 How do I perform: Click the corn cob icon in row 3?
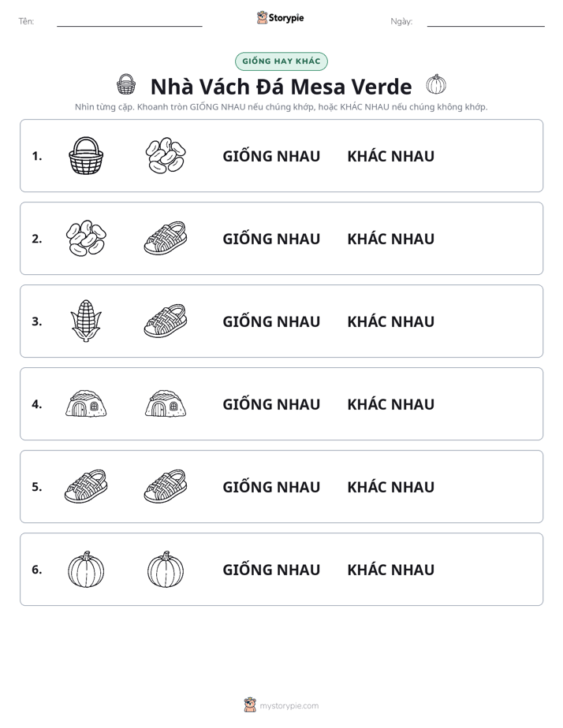pyautogui.click(x=86, y=321)
